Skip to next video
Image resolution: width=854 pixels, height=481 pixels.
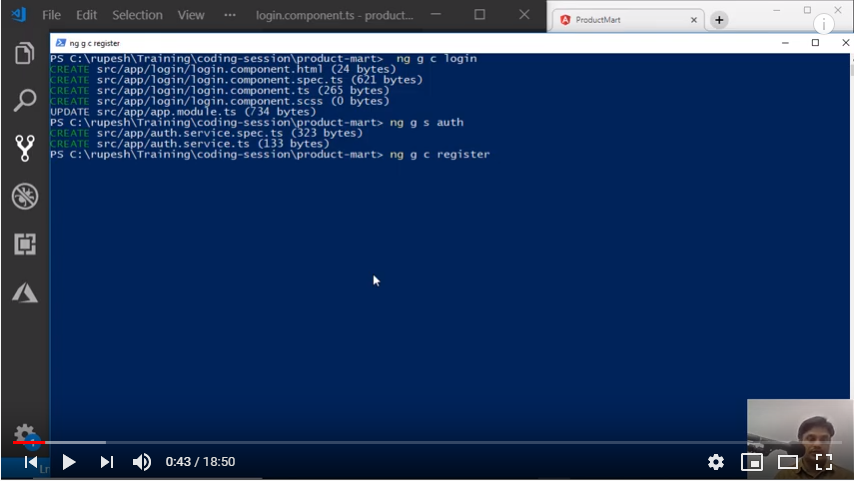106,462
